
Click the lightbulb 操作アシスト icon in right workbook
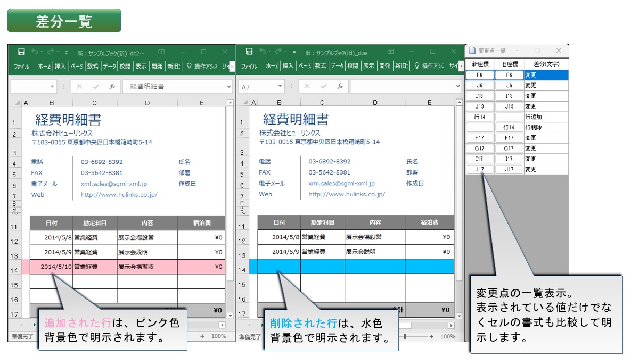pyautogui.click(x=417, y=67)
